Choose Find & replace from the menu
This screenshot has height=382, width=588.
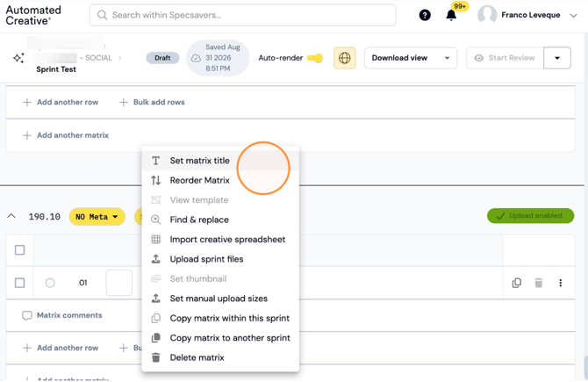[220, 220]
